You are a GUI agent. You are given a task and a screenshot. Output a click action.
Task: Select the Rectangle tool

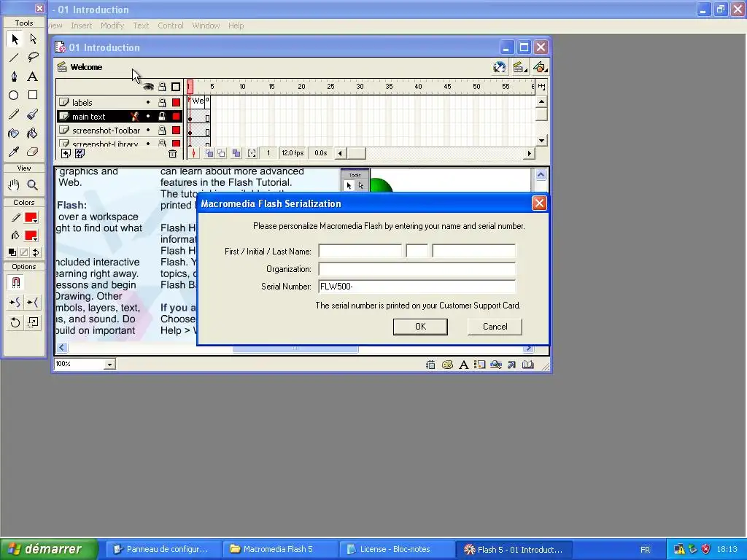click(x=33, y=96)
